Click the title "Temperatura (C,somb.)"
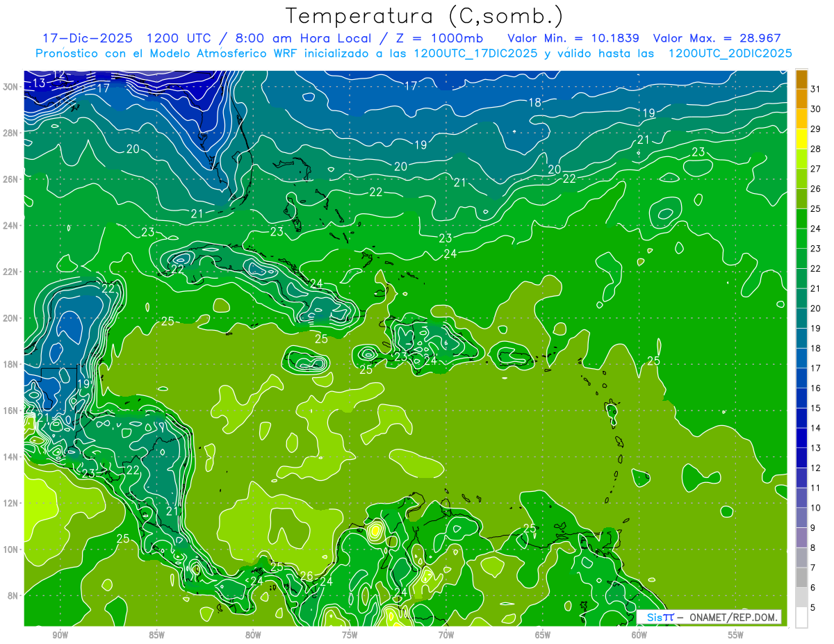Image resolution: width=834 pixels, height=644 pixels. (x=425, y=16)
